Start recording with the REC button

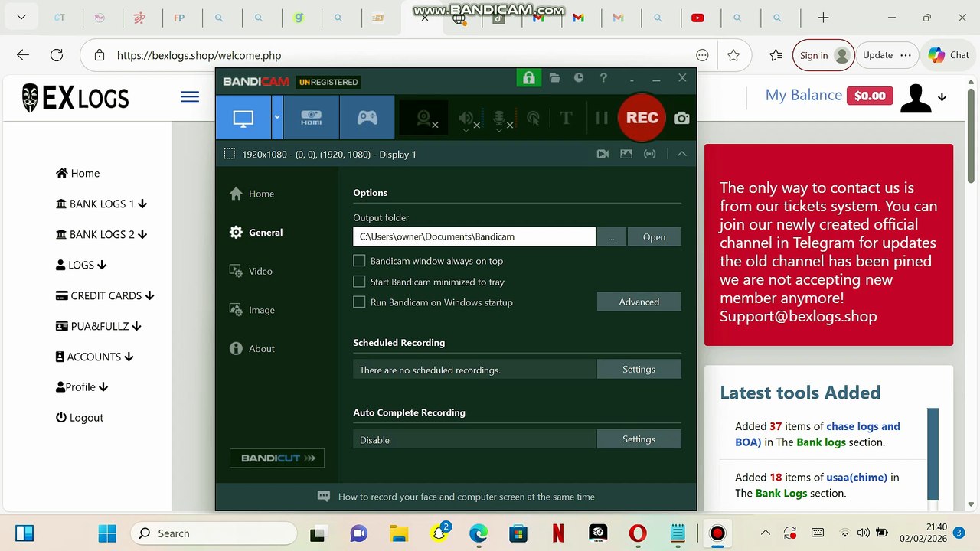click(x=642, y=118)
